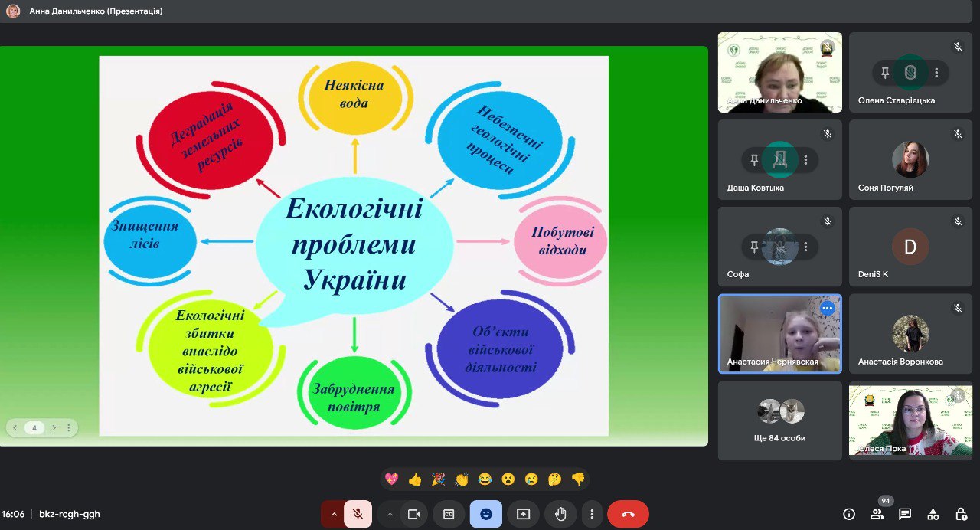
Task: Click slide number 4 indicator
Action: (34, 428)
